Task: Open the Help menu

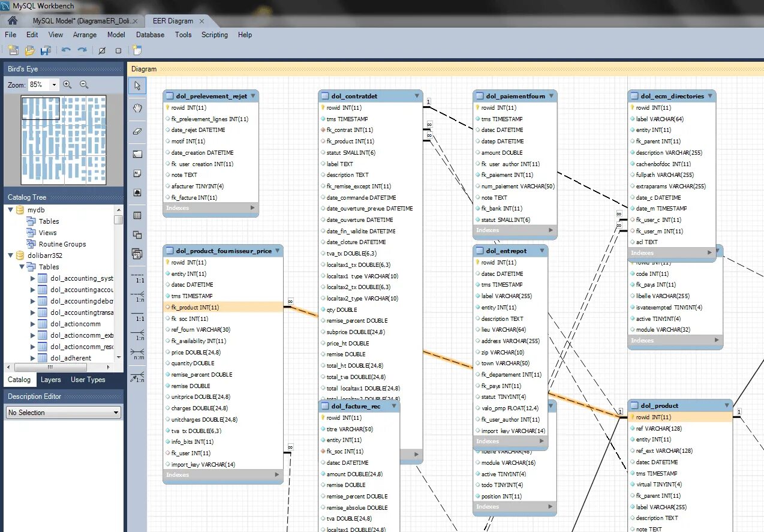Action: coord(245,35)
